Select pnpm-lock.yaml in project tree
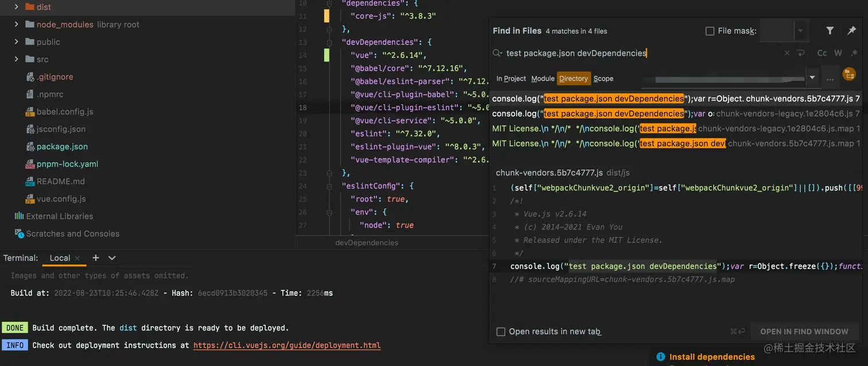The width and height of the screenshot is (868, 366). click(67, 164)
